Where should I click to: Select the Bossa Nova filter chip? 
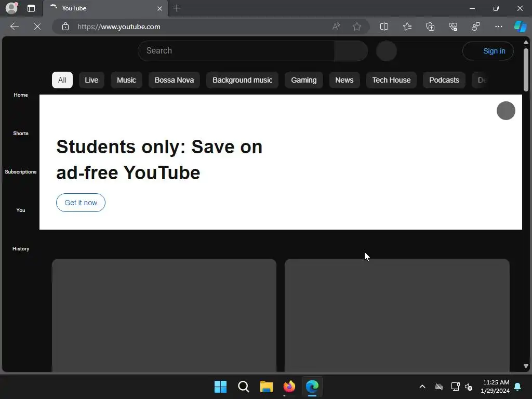click(x=175, y=80)
